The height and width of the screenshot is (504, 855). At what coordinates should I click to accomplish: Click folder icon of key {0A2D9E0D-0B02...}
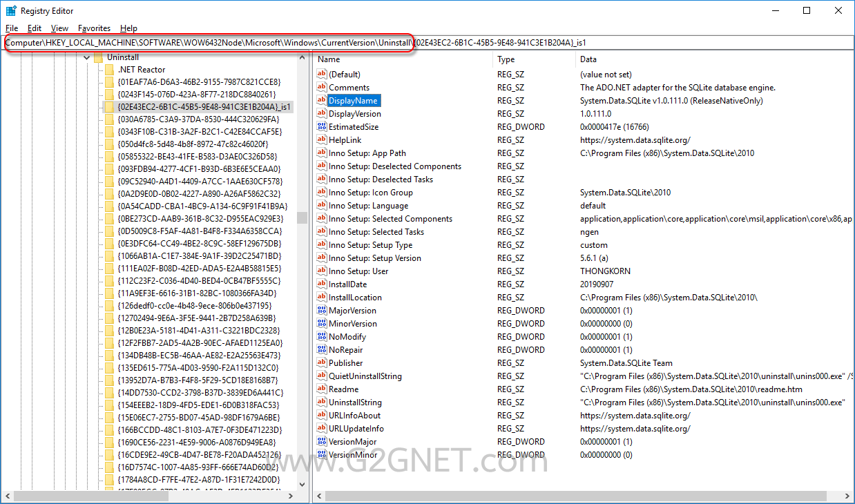point(109,194)
